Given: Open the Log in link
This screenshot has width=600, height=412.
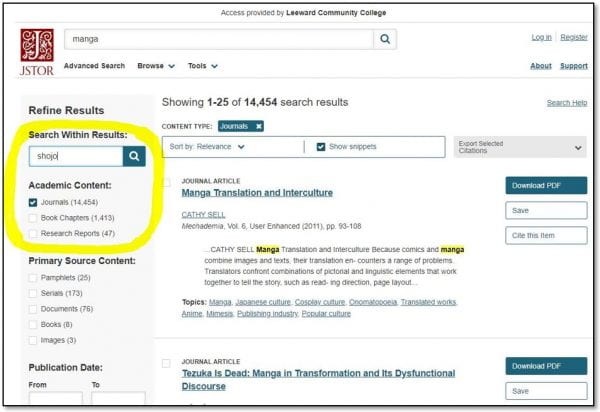Looking at the screenshot, I should tap(541, 37).
